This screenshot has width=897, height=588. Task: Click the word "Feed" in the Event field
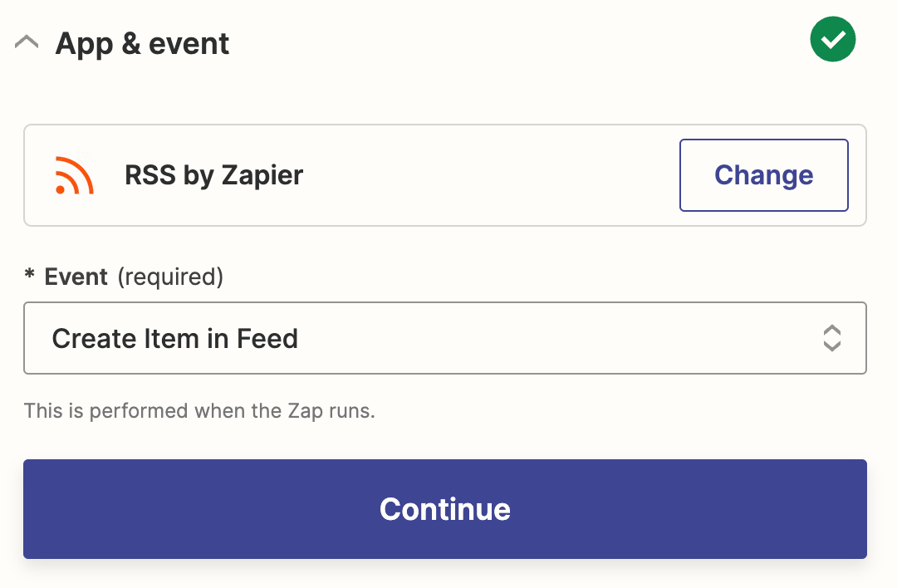[267, 339]
